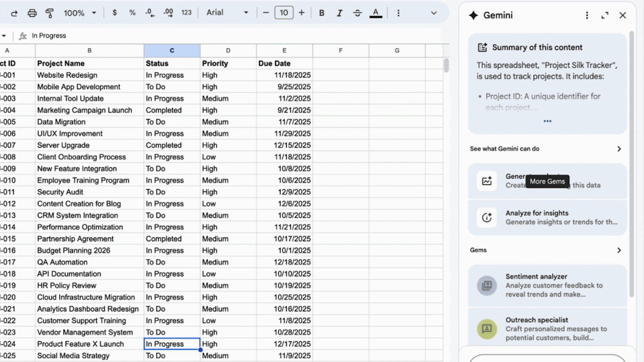The image size is (644, 362).
Task: Open the Sentiment analyzer gem
Action: click(x=547, y=286)
